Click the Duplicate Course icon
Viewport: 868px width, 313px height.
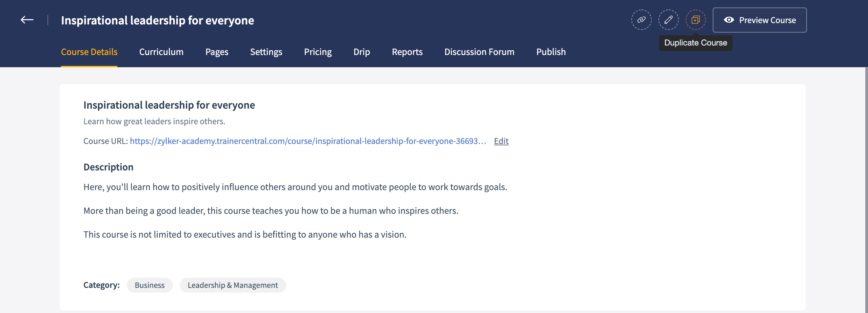pos(695,20)
